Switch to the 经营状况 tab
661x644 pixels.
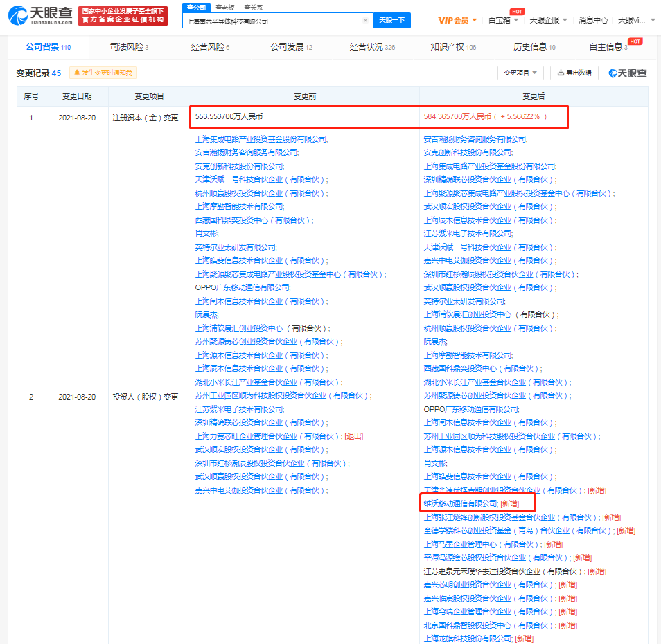tap(372, 47)
